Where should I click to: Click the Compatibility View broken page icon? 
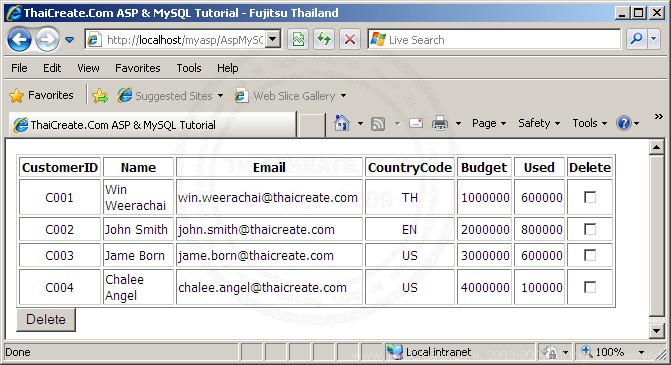click(x=298, y=40)
